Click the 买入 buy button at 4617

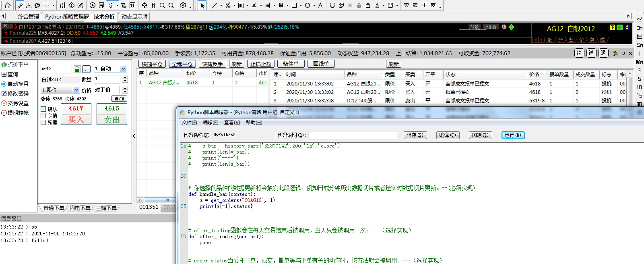point(76,114)
